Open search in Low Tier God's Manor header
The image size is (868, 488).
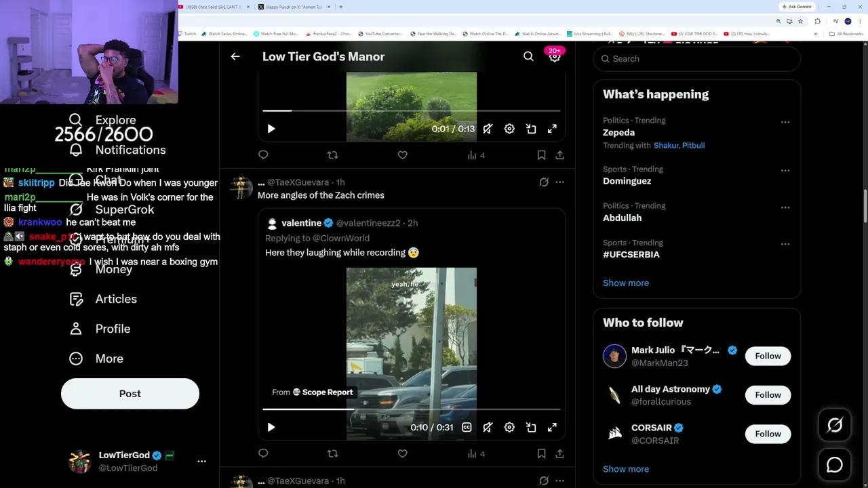[x=528, y=57]
